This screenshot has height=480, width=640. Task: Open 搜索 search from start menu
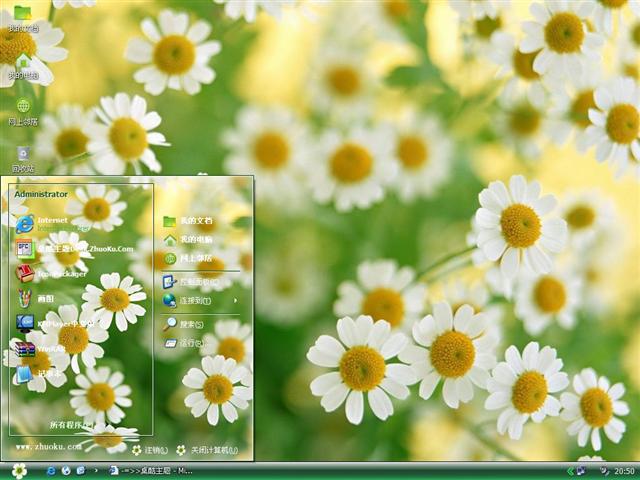click(x=184, y=324)
